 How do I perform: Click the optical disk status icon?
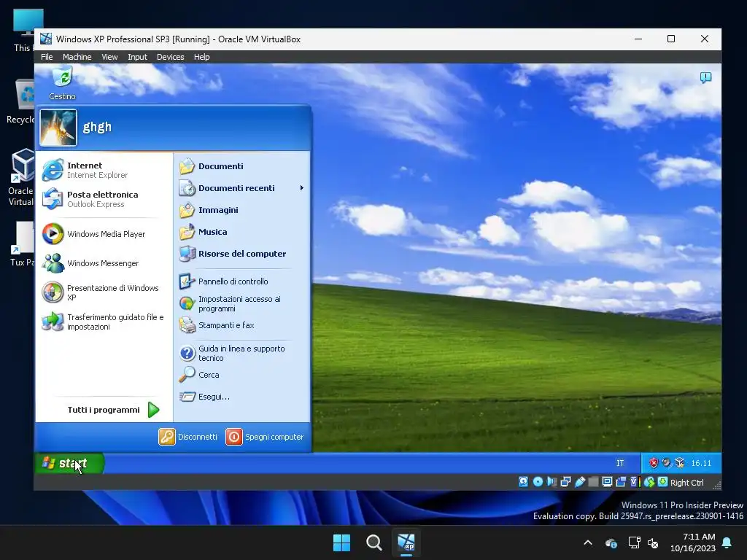(x=538, y=482)
